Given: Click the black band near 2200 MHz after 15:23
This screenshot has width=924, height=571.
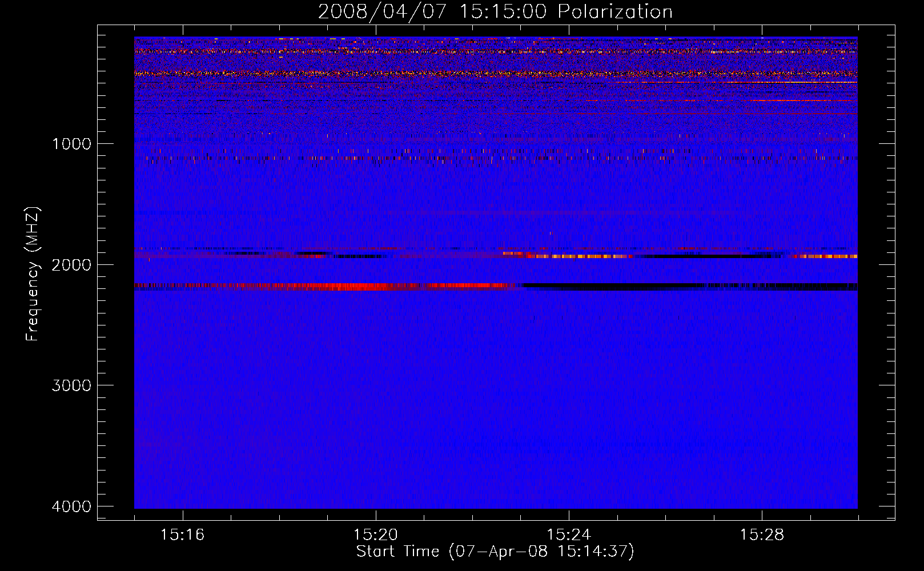Looking at the screenshot, I should [x=689, y=286].
